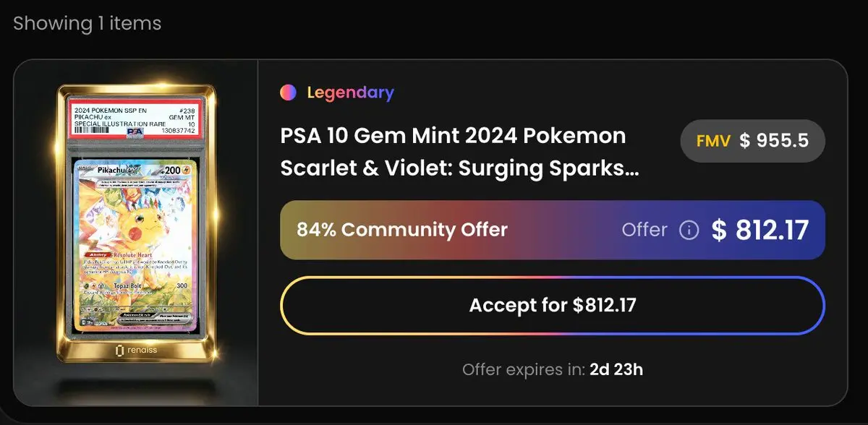Click the lightning energy icon beside 200 HP

[187, 171]
